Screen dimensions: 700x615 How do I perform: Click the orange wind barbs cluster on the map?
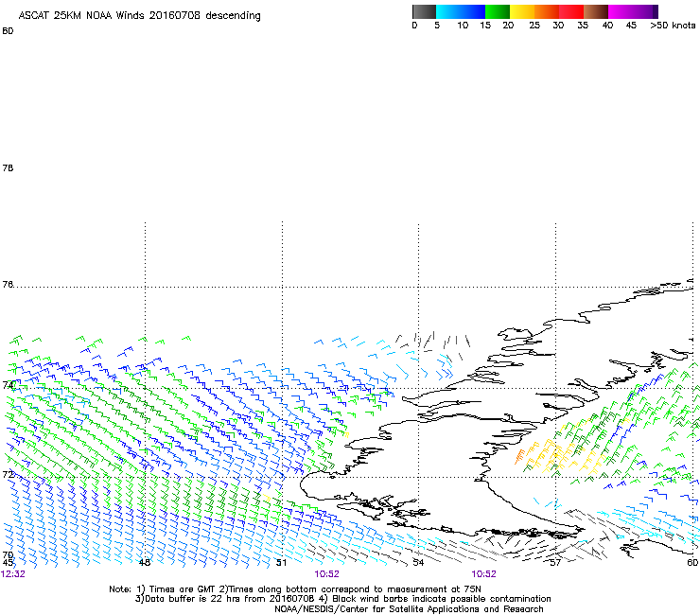pyautogui.click(x=519, y=457)
